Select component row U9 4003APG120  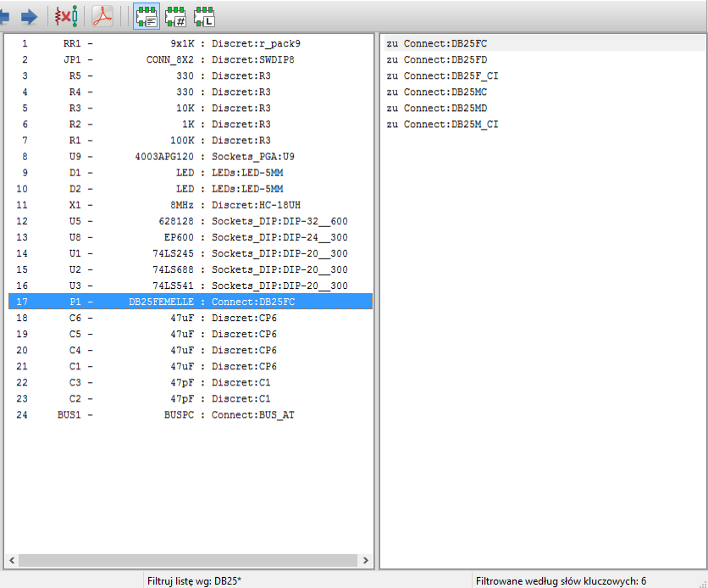pyautogui.click(x=190, y=157)
